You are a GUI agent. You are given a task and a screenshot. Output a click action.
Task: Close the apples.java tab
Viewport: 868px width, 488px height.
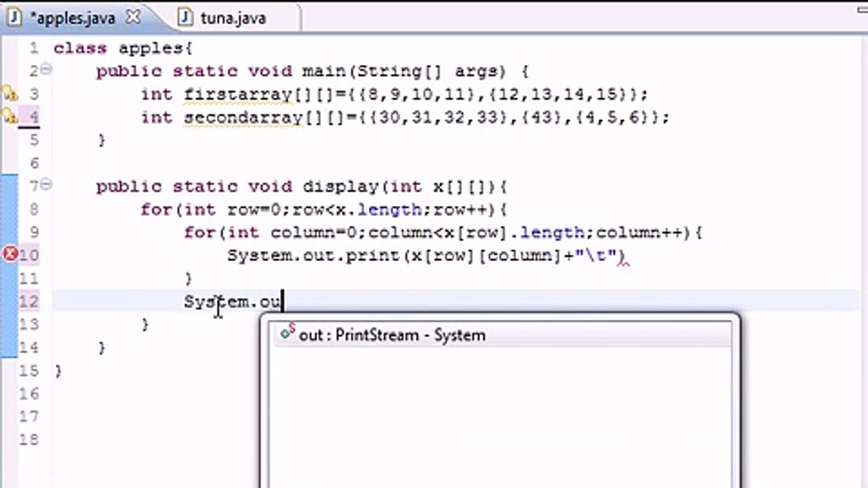pos(133,18)
